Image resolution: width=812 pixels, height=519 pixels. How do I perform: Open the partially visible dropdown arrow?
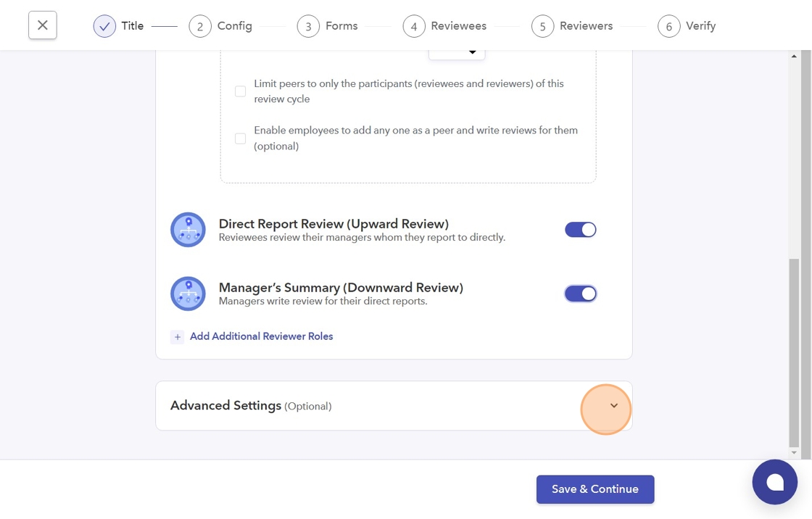(x=473, y=52)
